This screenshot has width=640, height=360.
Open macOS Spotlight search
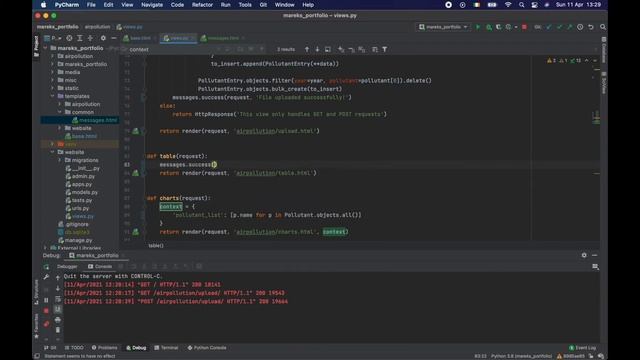tap(522, 5)
